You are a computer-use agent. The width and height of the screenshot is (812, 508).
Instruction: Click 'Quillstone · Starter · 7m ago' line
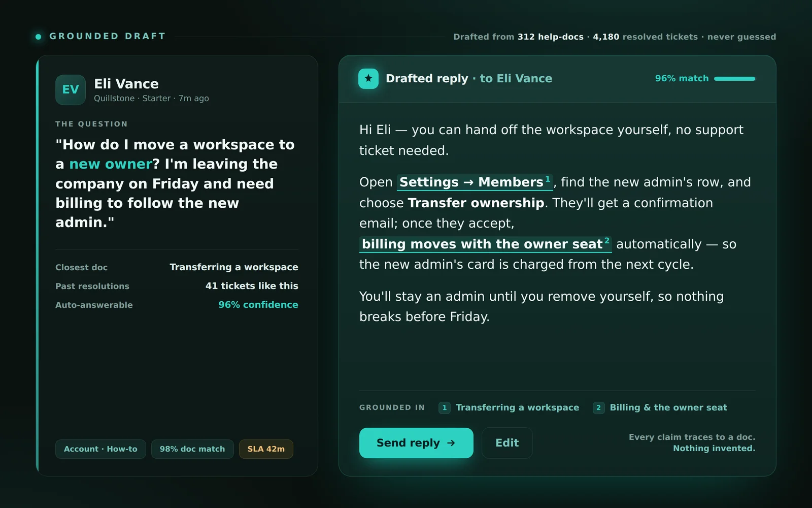click(x=151, y=99)
